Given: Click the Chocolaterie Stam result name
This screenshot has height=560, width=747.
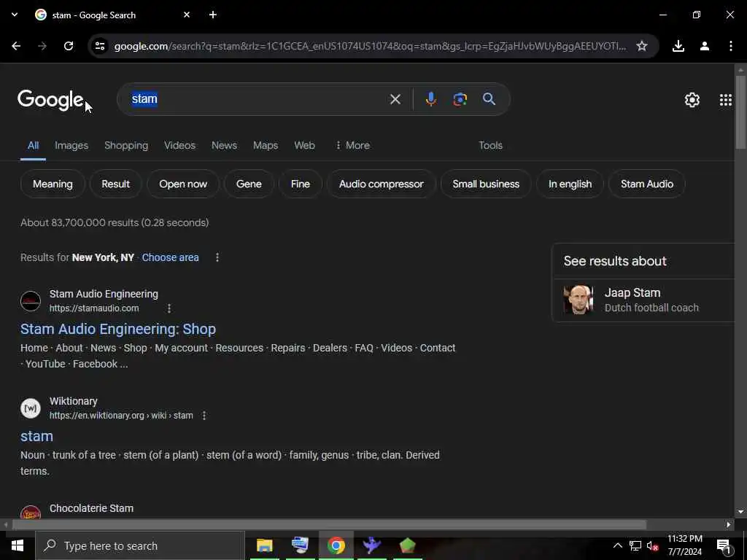Looking at the screenshot, I should click(91, 508).
